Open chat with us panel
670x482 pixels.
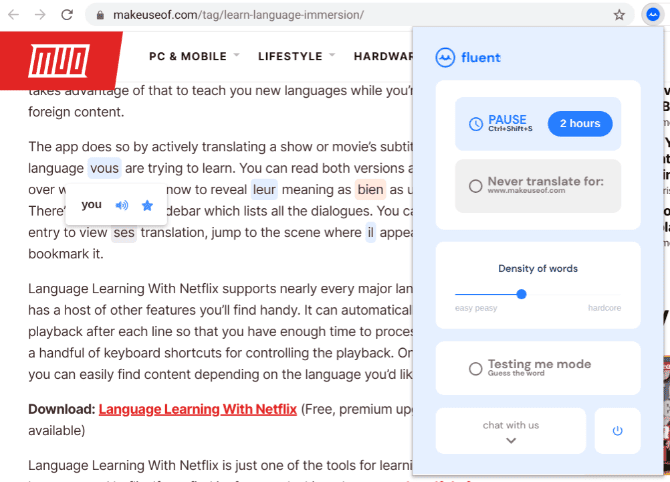pos(511,431)
